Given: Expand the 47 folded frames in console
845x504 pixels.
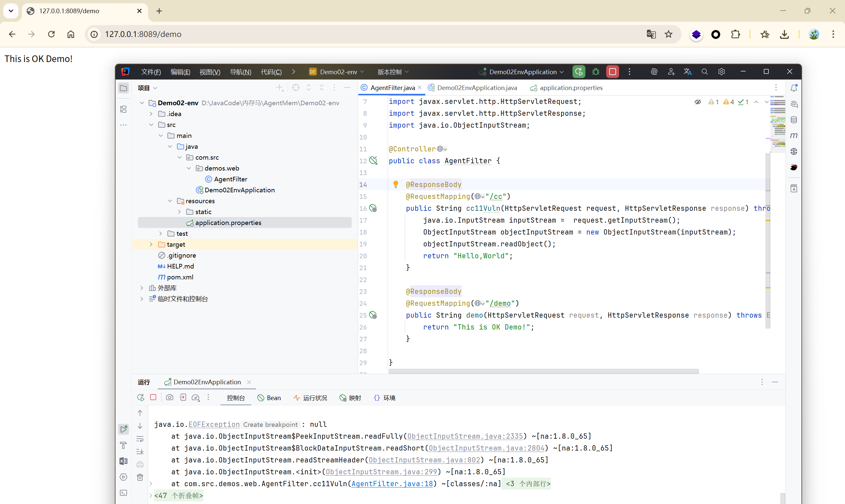Looking at the screenshot, I should click(179, 495).
